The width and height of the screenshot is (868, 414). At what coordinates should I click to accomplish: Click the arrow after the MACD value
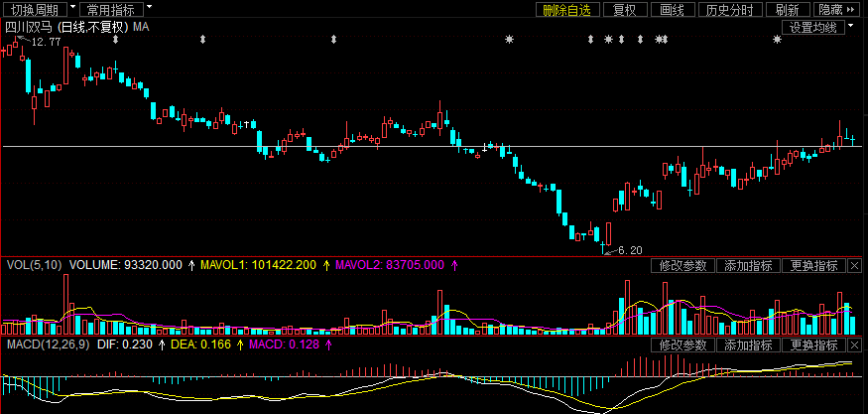(x=327, y=345)
